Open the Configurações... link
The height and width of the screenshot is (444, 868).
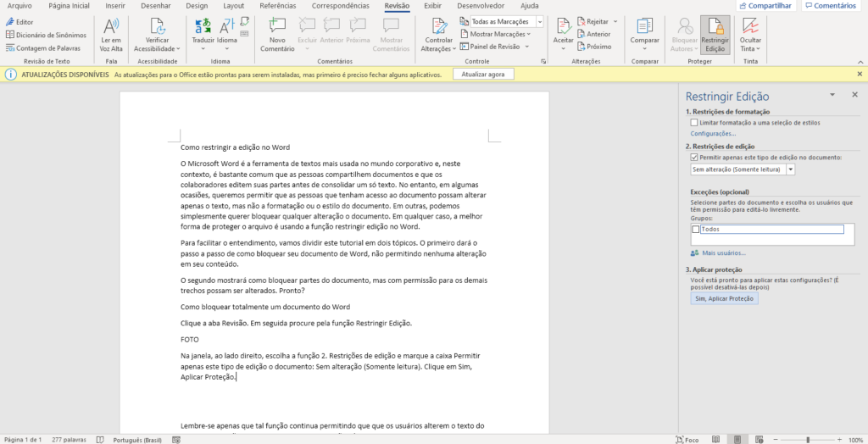(713, 133)
